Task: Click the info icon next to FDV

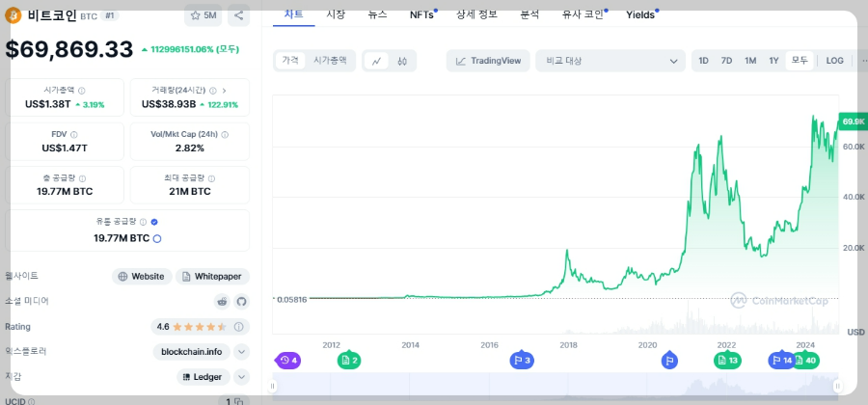Action: pyautogui.click(x=74, y=134)
